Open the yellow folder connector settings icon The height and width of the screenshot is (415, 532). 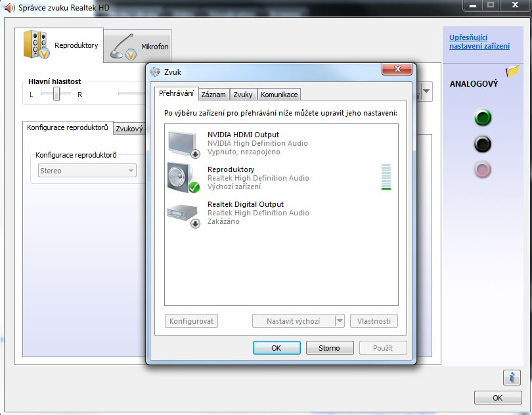point(512,71)
